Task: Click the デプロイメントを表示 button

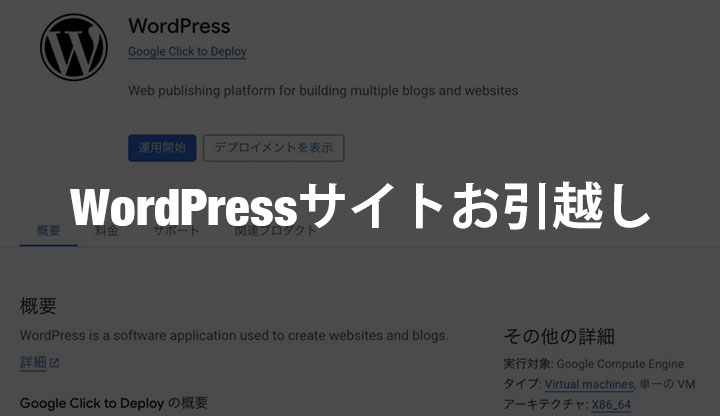Action: [x=274, y=148]
